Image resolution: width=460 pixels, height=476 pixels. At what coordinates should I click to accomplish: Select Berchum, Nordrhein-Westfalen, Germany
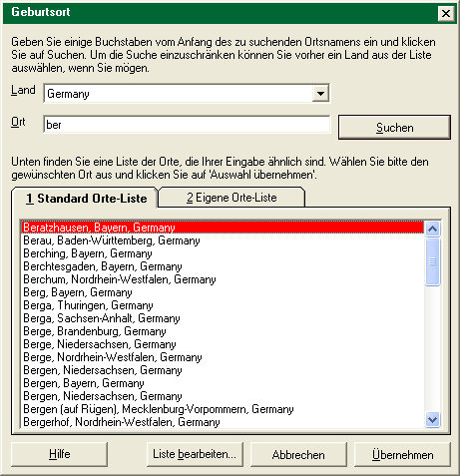(223, 279)
